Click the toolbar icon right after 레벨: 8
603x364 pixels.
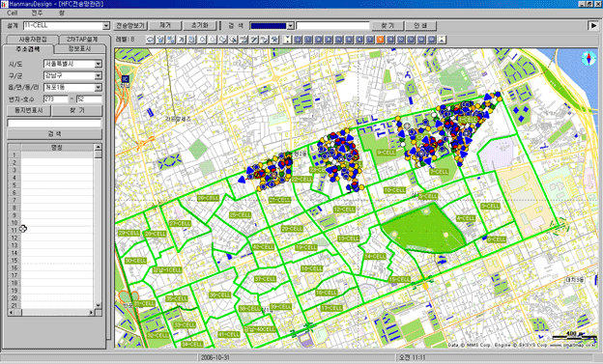150,40
